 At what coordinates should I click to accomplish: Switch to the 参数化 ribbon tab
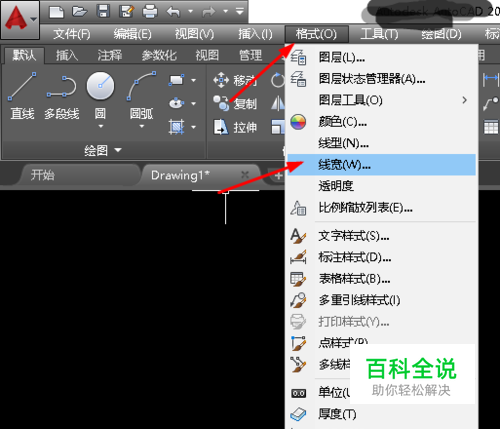159,55
